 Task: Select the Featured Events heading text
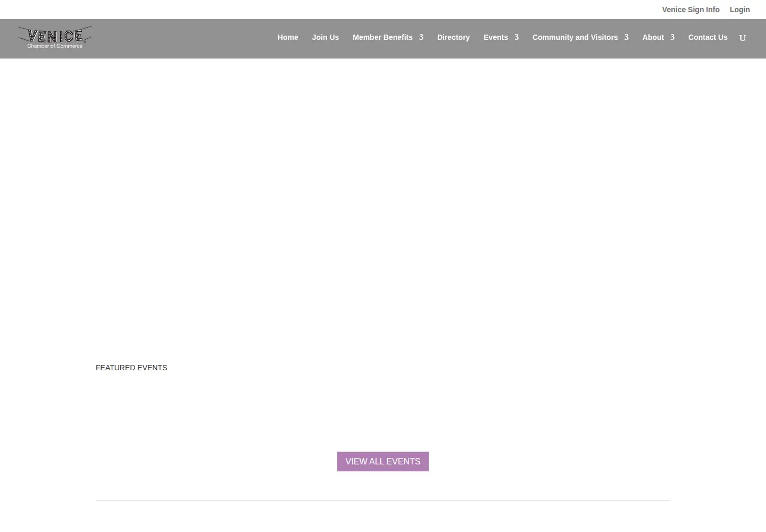[x=131, y=368]
